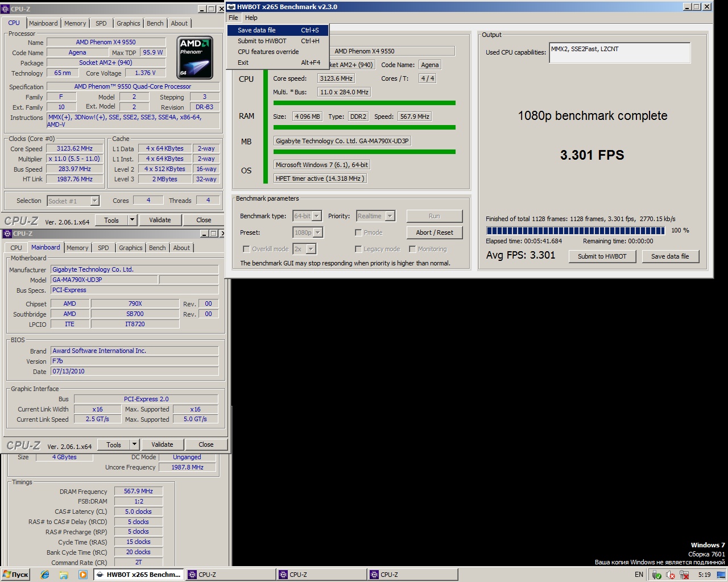Toggle the Legacy mode checkbox
This screenshot has width=728, height=582.
pos(358,249)
